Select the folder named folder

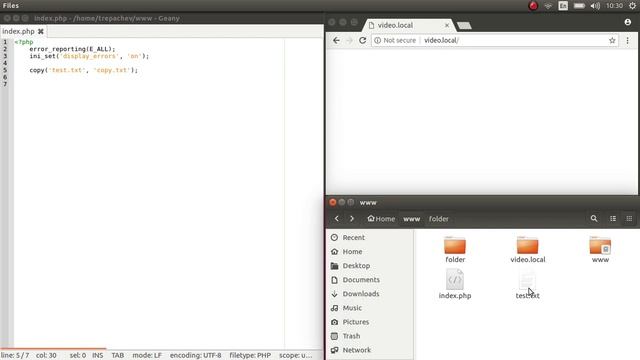click(x=455, y=245)
